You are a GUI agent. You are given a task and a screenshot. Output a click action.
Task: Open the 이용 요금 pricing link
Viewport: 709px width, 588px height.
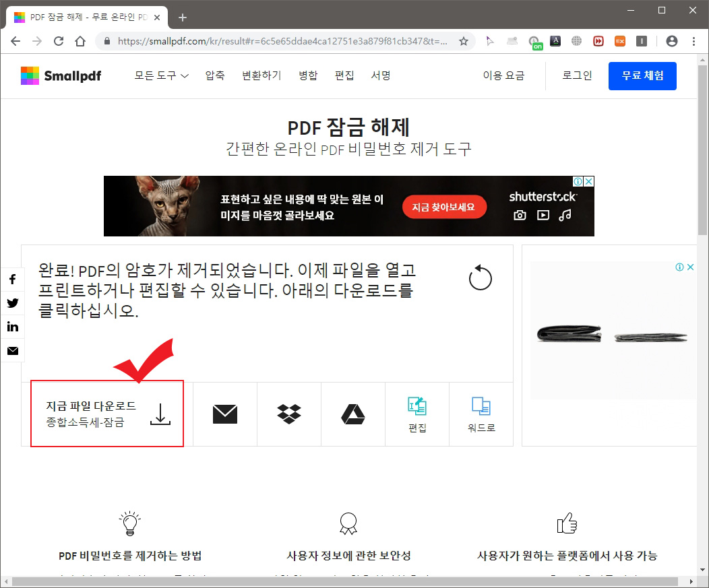click(x=503, y=75)
